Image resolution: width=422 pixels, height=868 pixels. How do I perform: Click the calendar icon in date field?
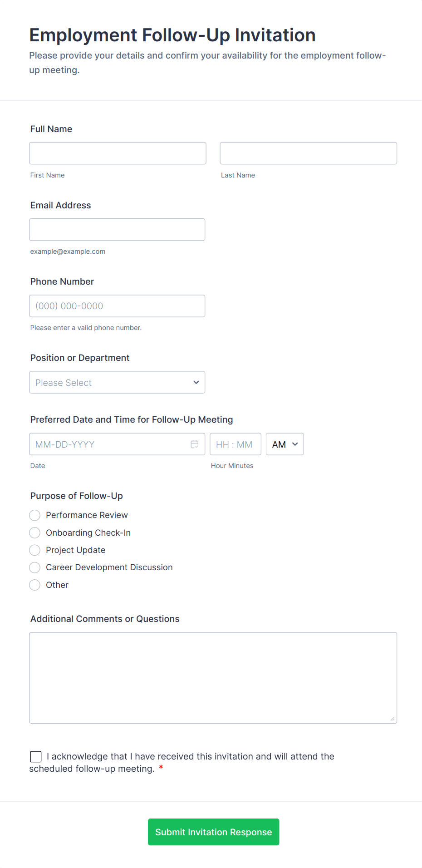click(195, 444)
